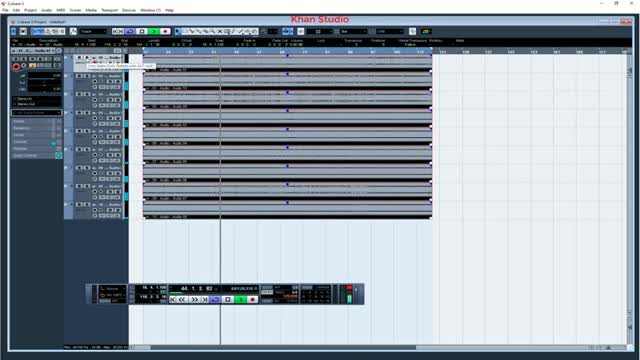Expand the Sends section in Inspector
The image size is (640, 360).
(36, 135)
